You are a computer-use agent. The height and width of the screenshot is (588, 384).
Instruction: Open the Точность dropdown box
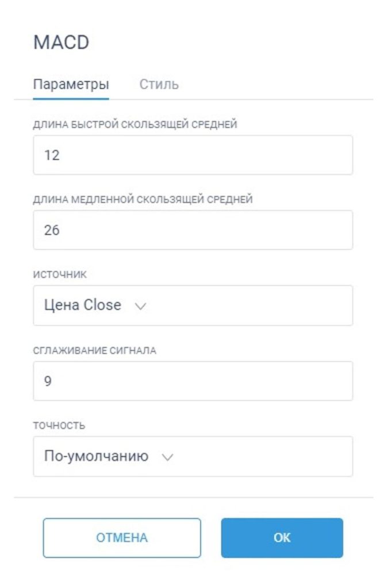[193, 457]
